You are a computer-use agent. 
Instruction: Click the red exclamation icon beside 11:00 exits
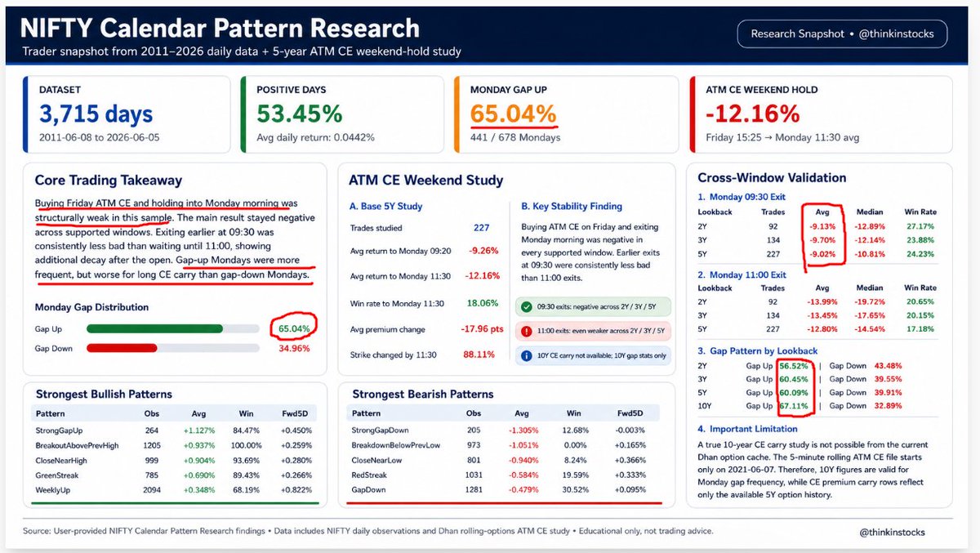pos(528,332)
